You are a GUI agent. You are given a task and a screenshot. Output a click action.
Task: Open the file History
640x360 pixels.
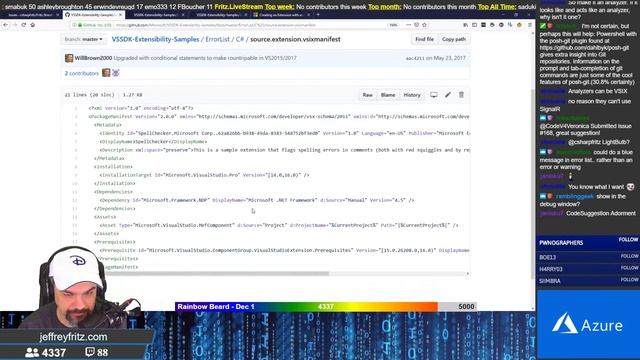pyautogui.click(x=412, y=95)
